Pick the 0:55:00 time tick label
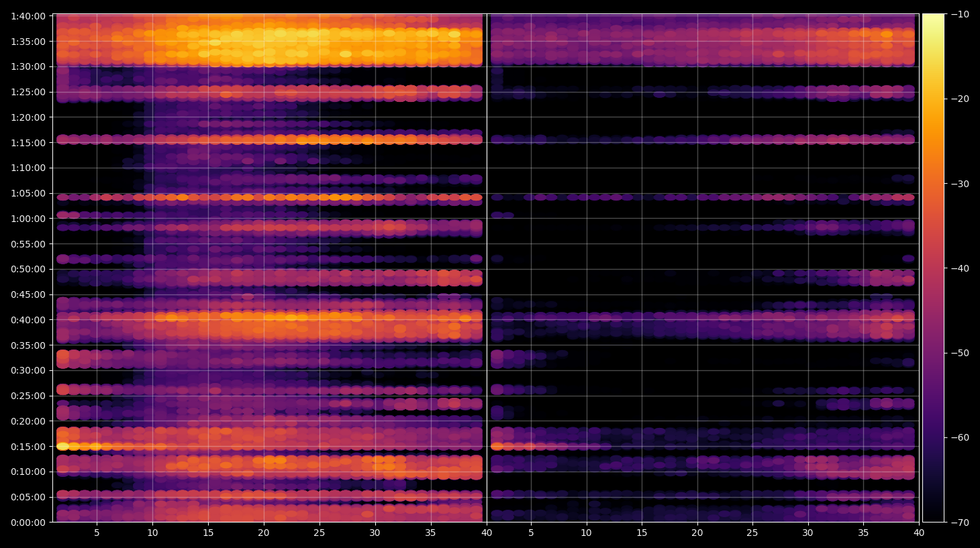Screen dimensions: 980x548 (28, 244)
